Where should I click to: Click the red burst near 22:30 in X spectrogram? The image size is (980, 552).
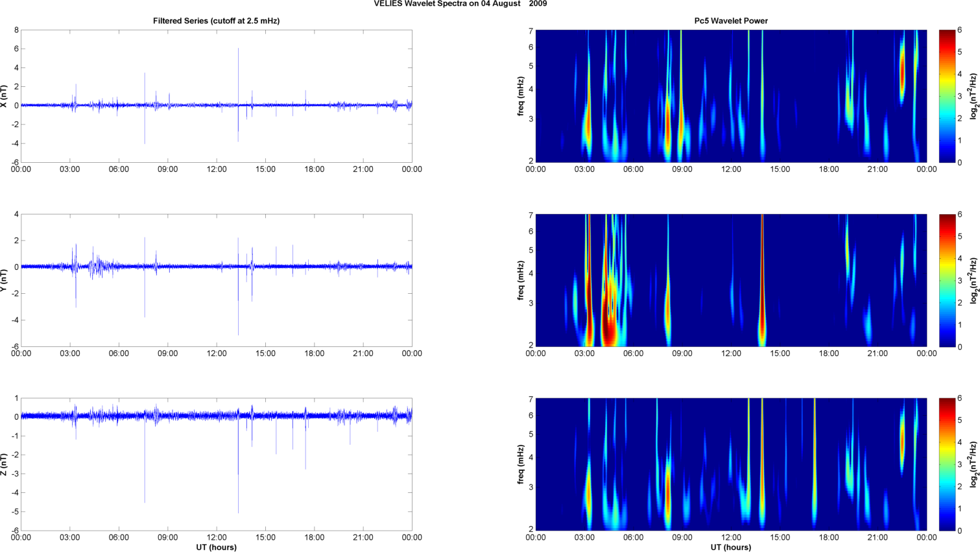902,71
